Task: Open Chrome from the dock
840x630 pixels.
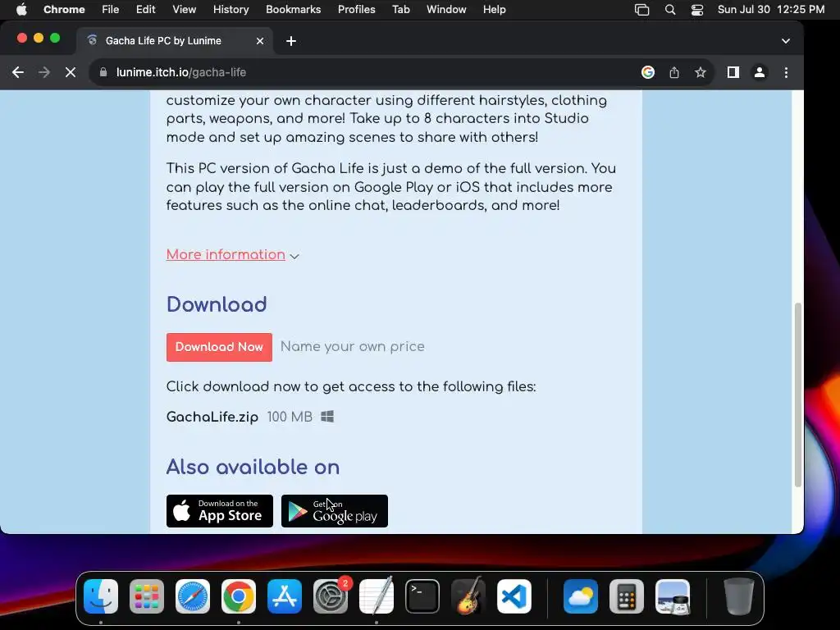Action: [x=239, y=596]
